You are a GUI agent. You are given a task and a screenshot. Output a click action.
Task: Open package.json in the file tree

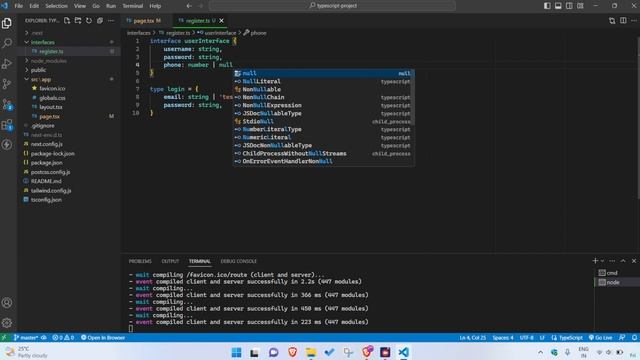click(x=69, y=162)
